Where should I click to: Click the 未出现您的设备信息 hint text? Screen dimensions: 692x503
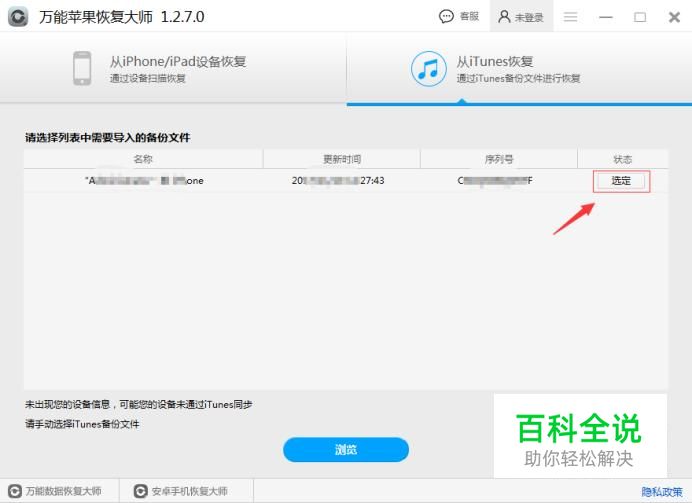[139, 405]
